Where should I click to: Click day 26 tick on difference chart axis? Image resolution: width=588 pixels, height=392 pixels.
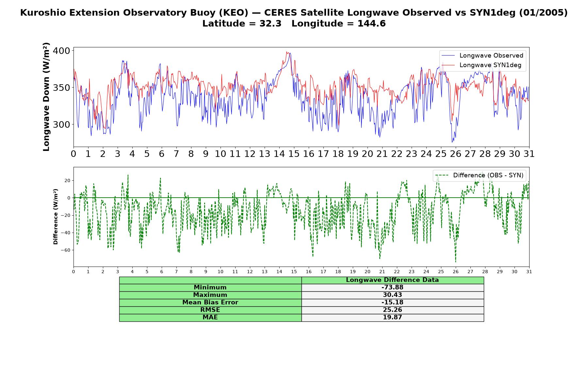(455, 272)
